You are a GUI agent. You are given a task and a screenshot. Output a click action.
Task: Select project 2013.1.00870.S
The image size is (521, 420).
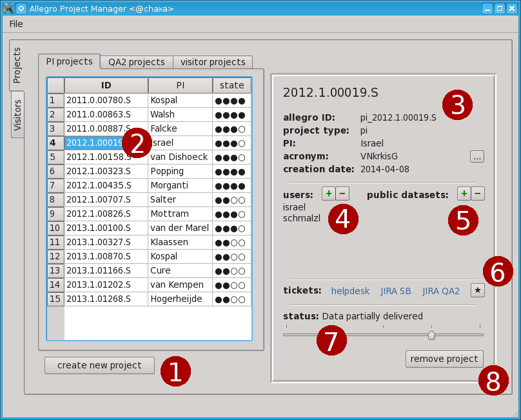click(106, 256)
